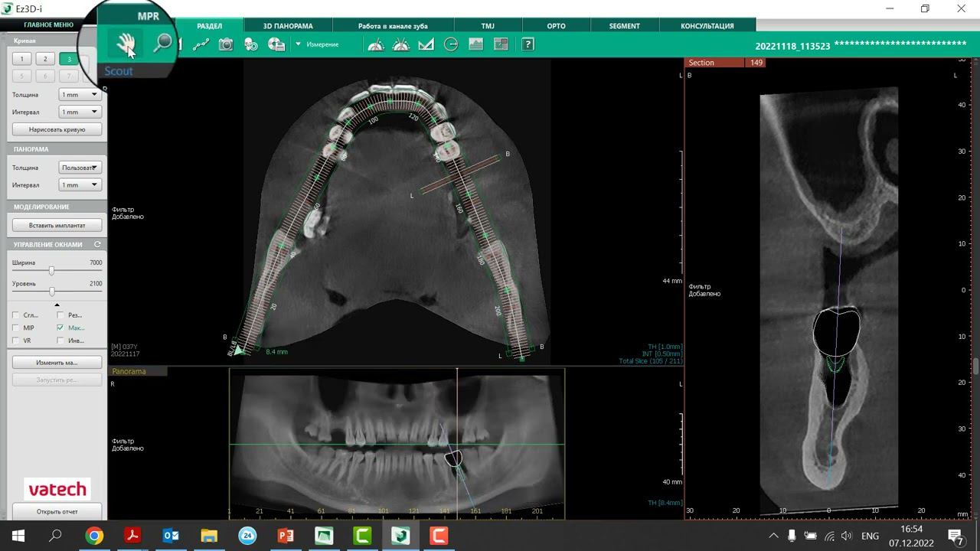The height and width of the screenshot is (551, 980).
Task: Open PowerPoint from the taskbar
Action: [286, 536]
